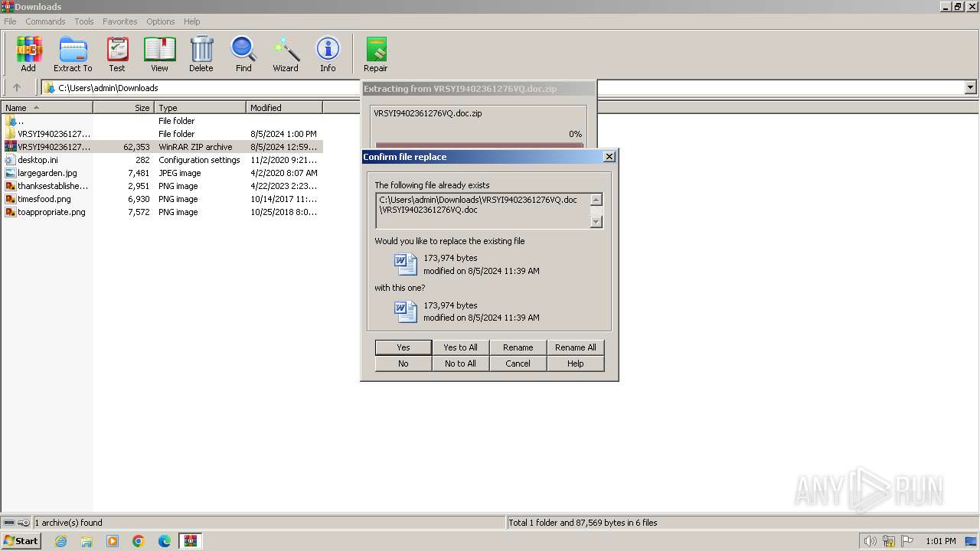Image resolution: width=980 pixels, height=551 pixels.
Task: Click status bar drive icon
Action: (x=10, y=523)
